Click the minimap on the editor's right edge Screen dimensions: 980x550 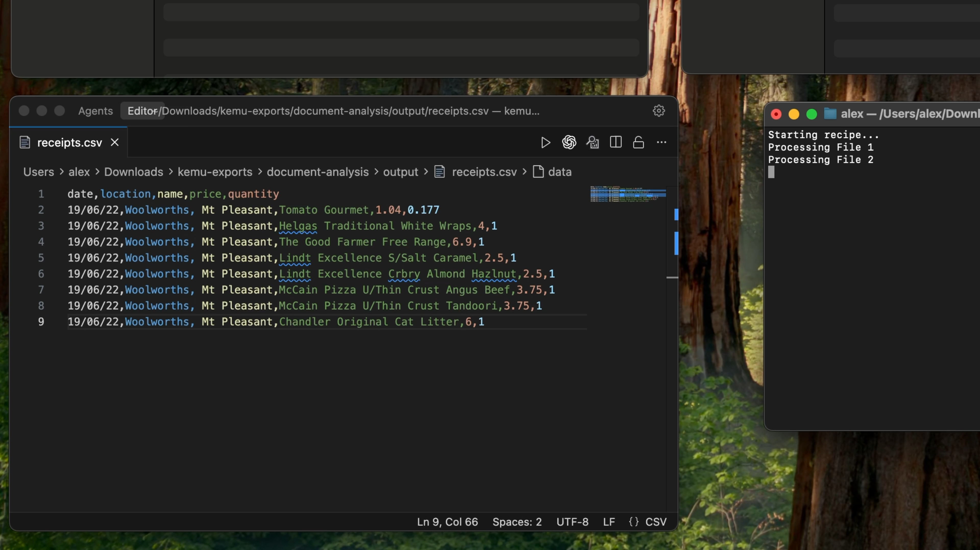coord(628,194)
